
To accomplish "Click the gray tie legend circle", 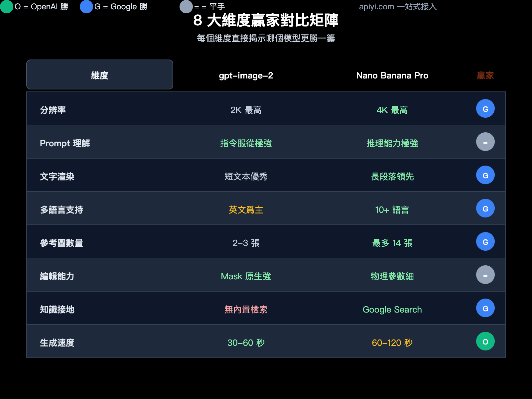I will [x=186, y=7].
